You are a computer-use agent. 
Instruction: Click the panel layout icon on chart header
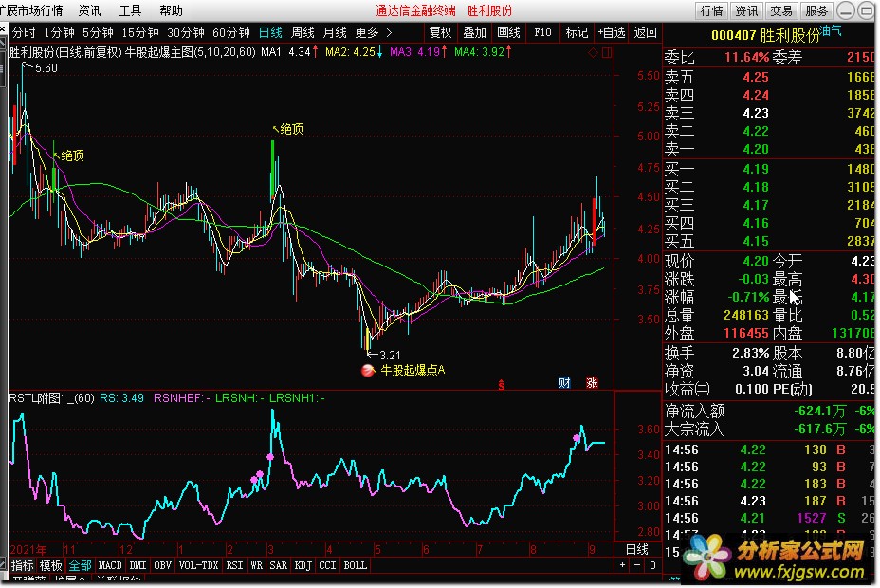pyautogui.click(x=607, y=53)
